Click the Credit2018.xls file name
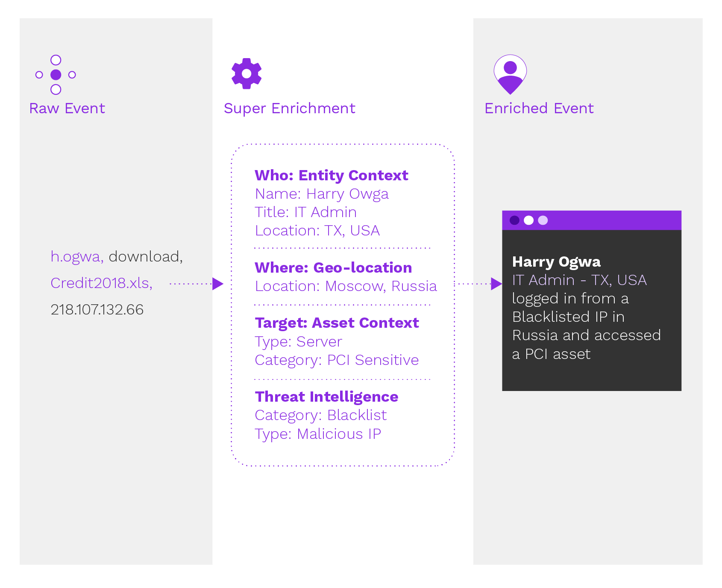722x588 pixels. pyautogui.click(x=101, y=283)
